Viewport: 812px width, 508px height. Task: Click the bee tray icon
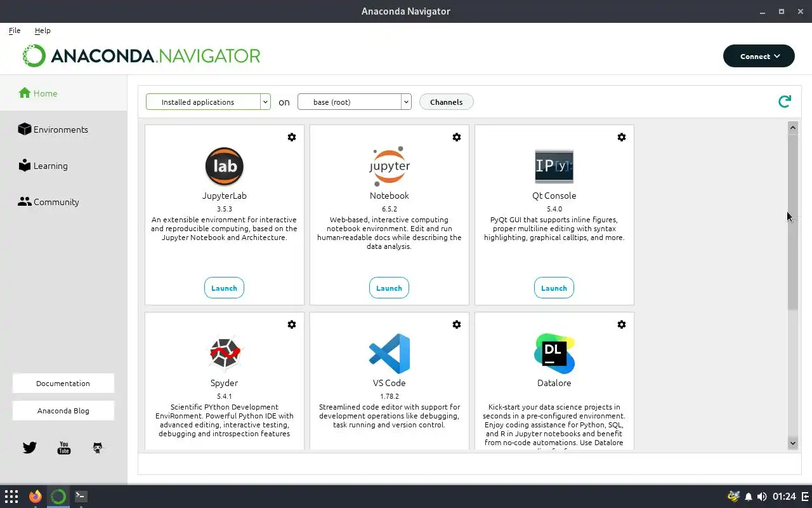(x=733, y=497)
